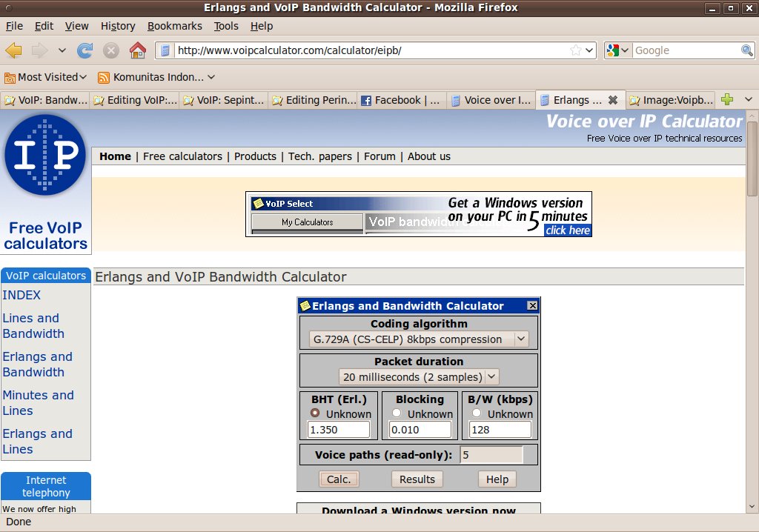The height and width of the screenshot is (532, 759).
Task: Click the search magnifier icon
Action: tap(747, 50)
